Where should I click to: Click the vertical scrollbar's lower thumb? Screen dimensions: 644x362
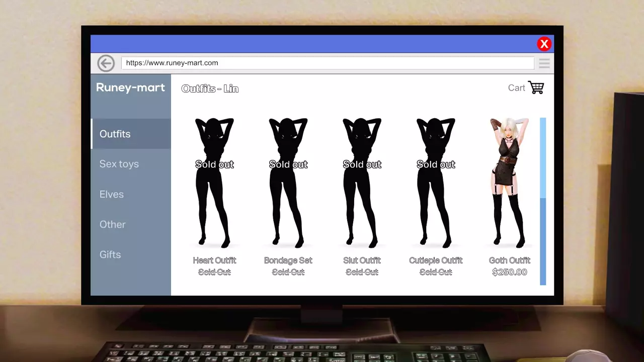pyautogui.click(x=543, y=241)
